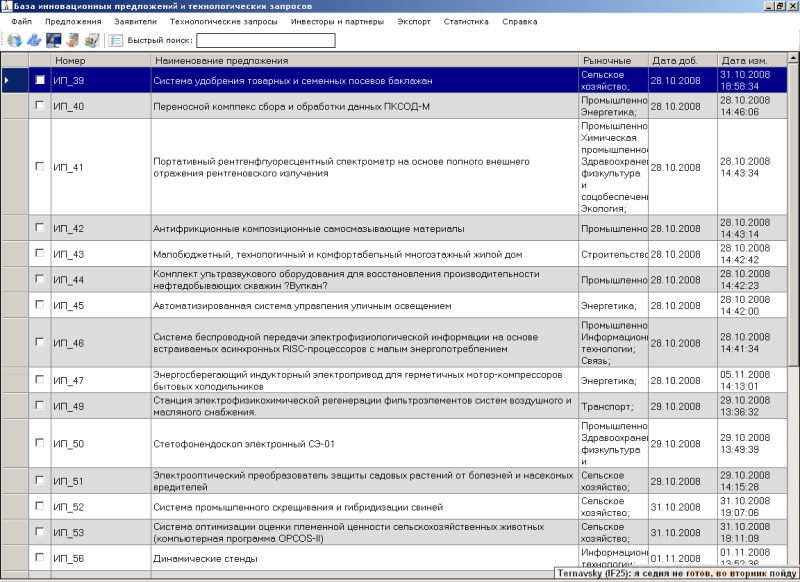Sort by the Дата доб. column header
800x582 pixels.
pyautogui.click(x=683, y=60)
